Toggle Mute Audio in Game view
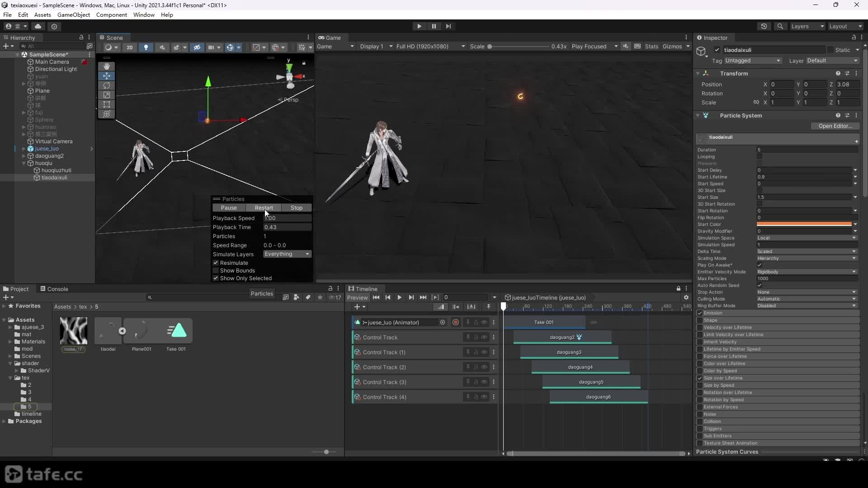Screen dimensions: 868x488 (626, 46)
